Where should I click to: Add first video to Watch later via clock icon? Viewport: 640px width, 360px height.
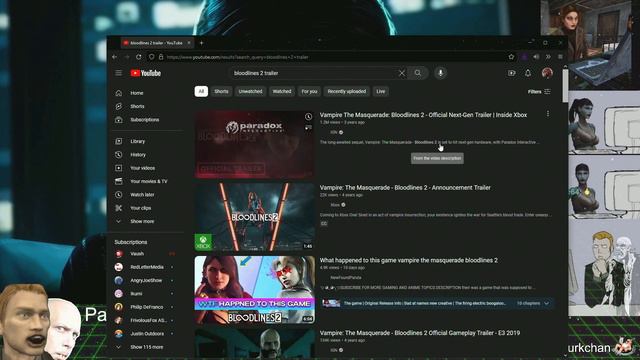tap(309, 117)
